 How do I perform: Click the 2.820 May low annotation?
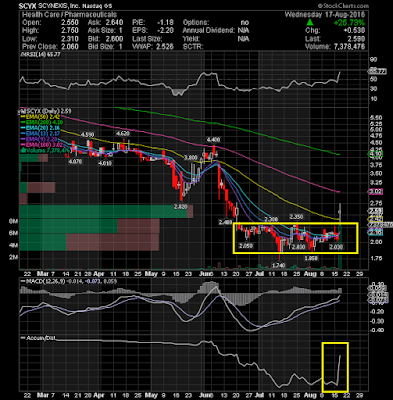180,207
